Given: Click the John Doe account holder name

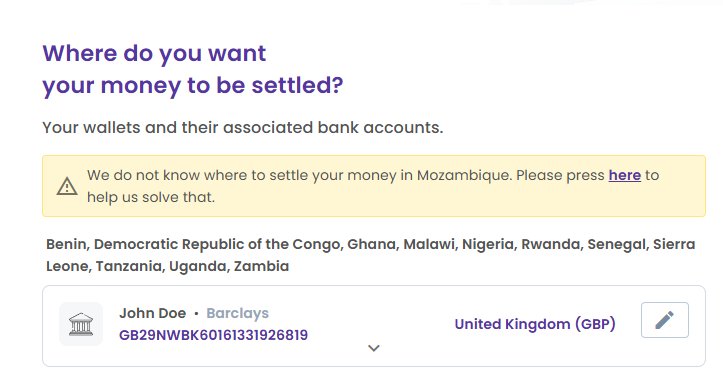Looking at the screenshot, I should [x=153, y=313].
